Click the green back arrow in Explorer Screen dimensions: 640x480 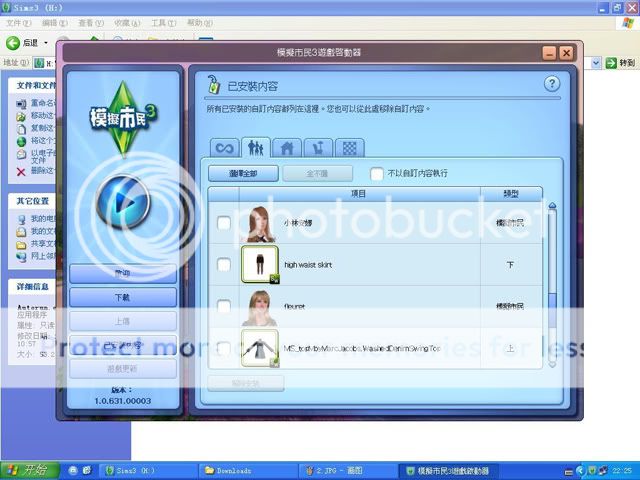[13, 43]
